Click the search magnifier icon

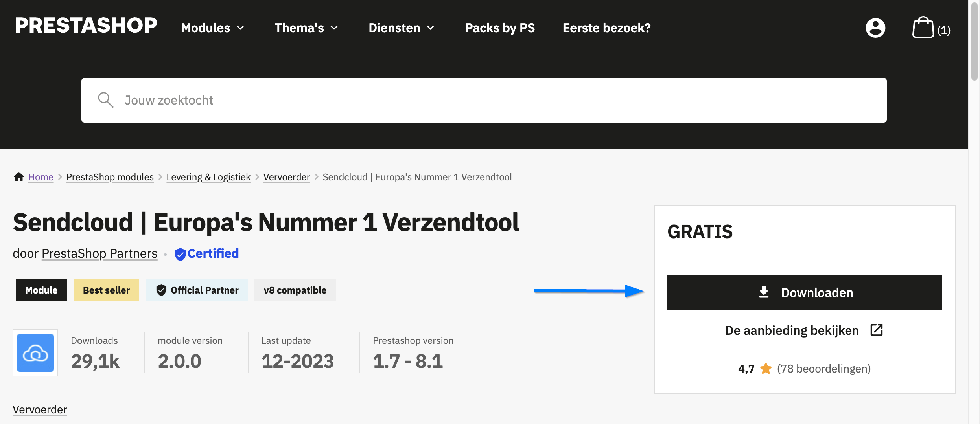pos(105,100)
